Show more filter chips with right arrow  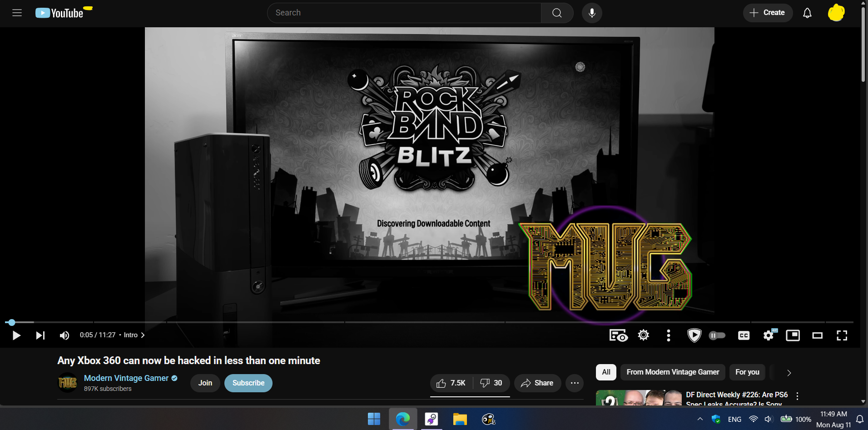(789, 373)
